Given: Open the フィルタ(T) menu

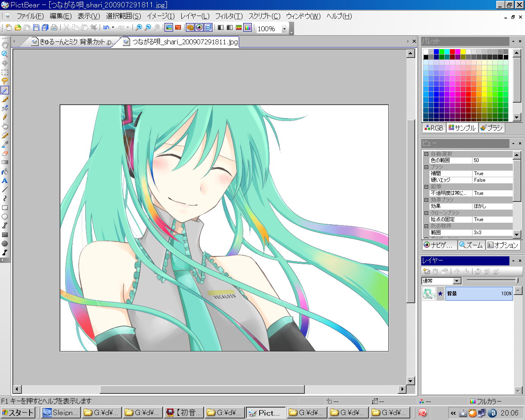Looking at the screenshot, I should tap(229, 16).
